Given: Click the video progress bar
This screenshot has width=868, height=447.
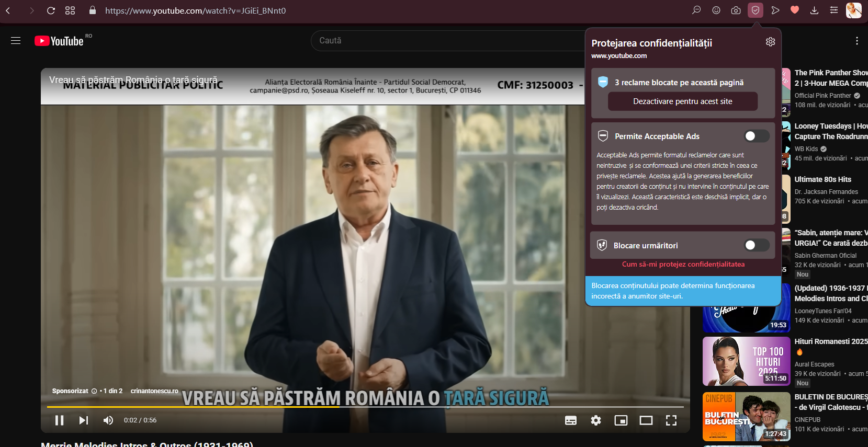Looking at the screenshot, I should coord(365,406).
